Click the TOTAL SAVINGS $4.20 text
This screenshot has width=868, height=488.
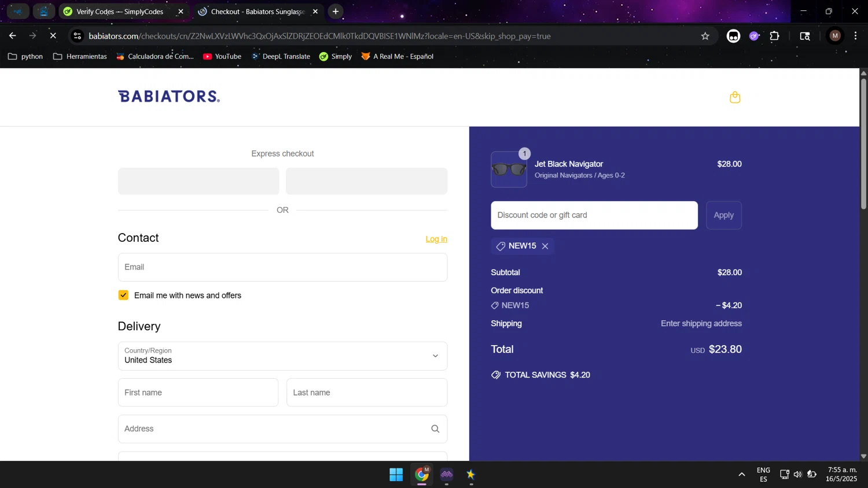(547, 375)
